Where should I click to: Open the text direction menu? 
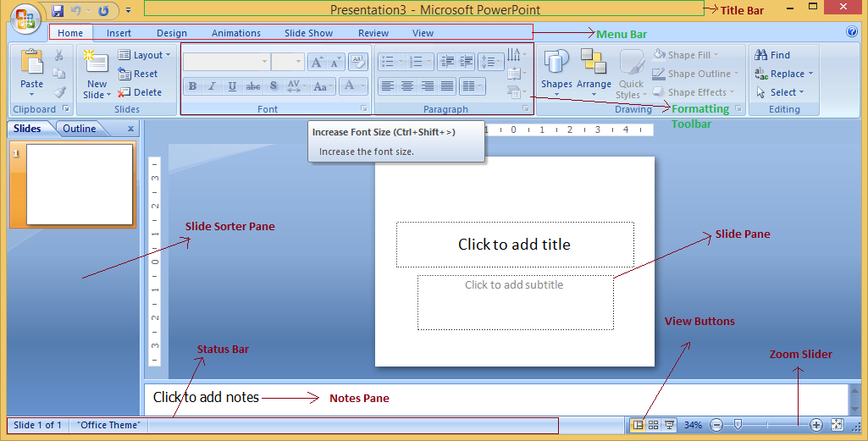point(517,55)
